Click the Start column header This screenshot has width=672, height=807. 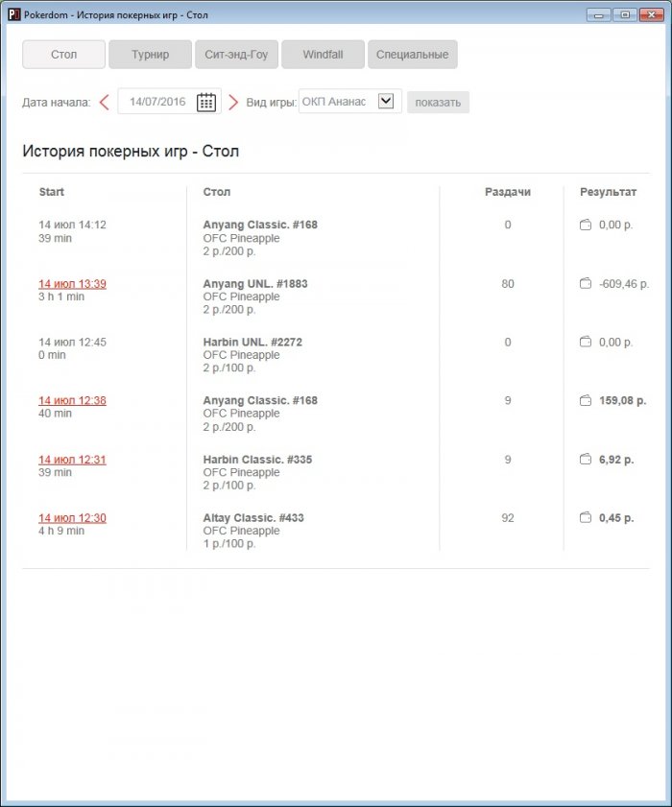pyautogui.click(x=52, y=192)
